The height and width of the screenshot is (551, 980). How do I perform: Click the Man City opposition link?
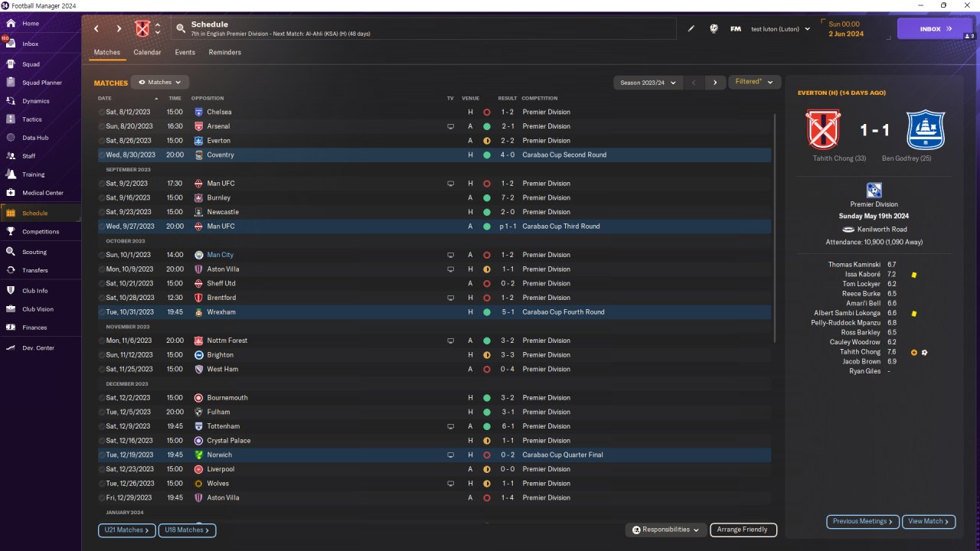click(x=220, y=255)
